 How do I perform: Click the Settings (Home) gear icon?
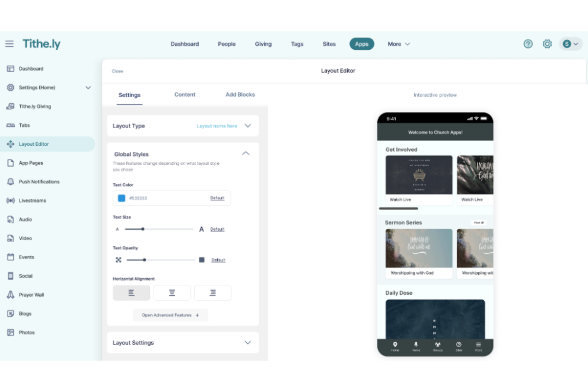pos(10,87)
